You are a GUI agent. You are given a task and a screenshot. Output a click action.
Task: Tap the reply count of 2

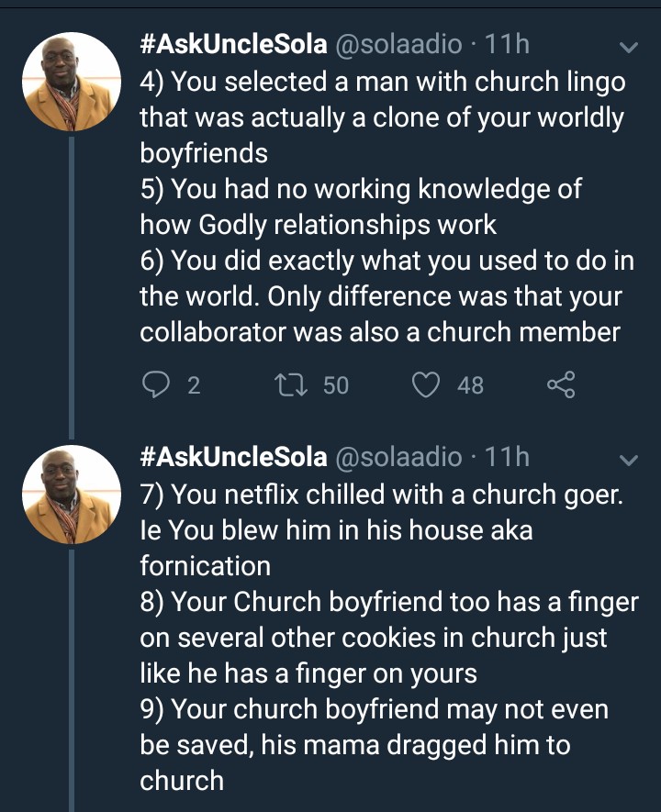(193, 386)
